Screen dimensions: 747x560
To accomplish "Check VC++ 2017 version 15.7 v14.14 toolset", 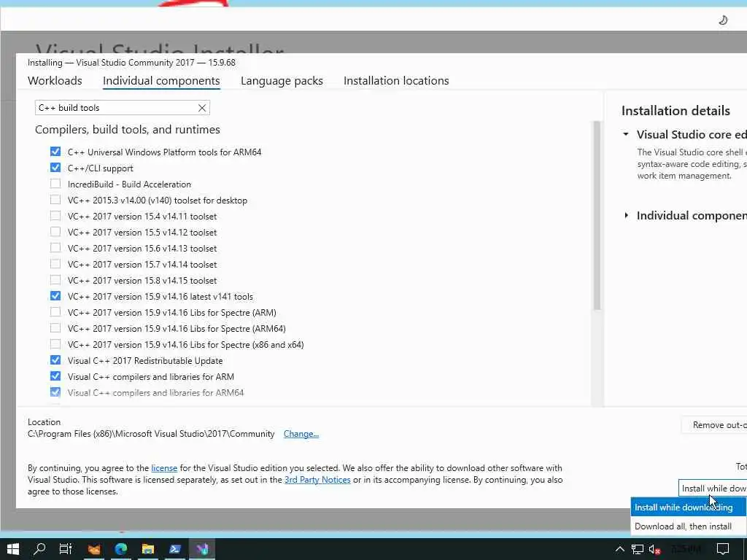I will pyautogui.click(x=55, y=264).
